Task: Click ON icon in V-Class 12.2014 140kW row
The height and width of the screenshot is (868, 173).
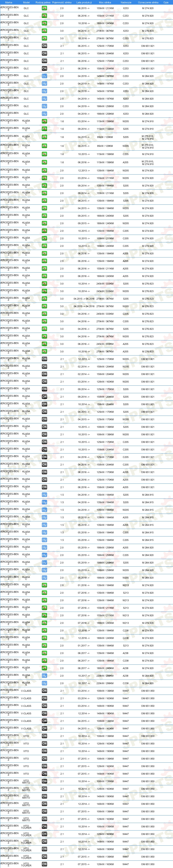Action: (x=44, y=714)
